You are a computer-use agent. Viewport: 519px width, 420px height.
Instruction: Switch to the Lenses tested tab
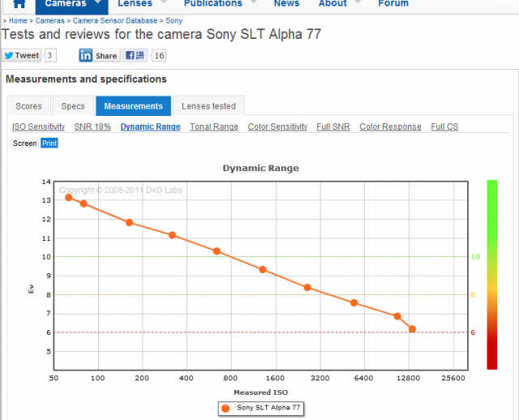209,106
